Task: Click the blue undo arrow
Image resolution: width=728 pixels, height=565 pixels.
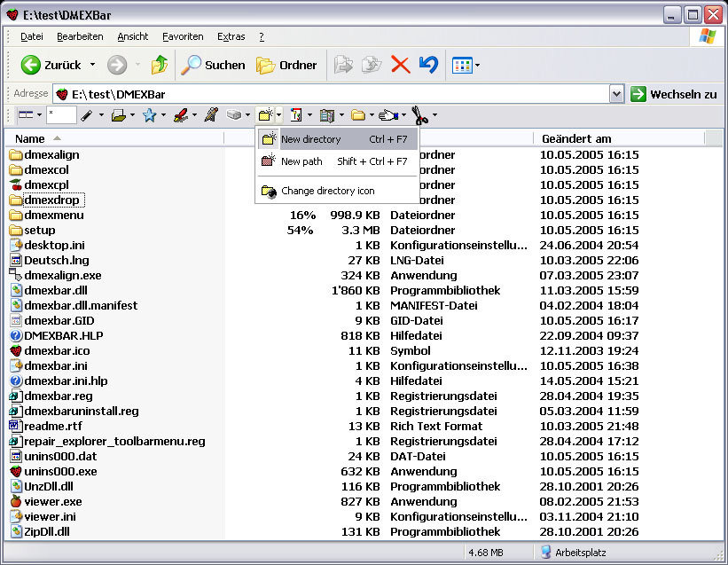Action: coord(428,65)
